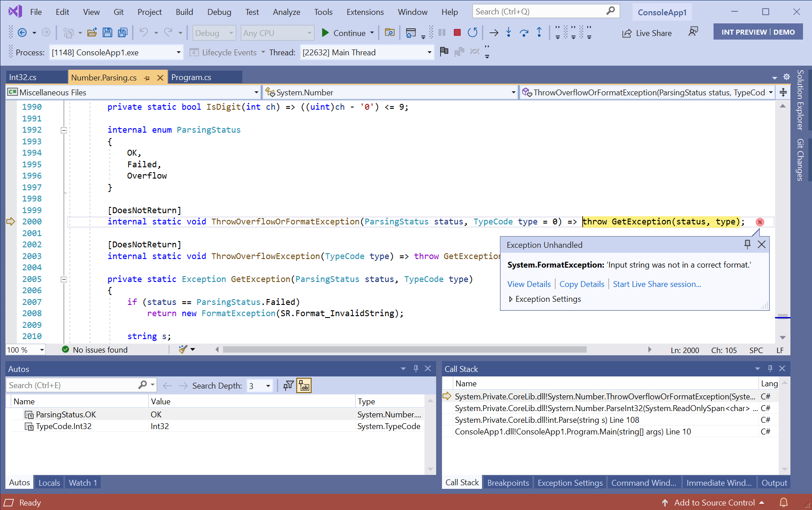
Task: Open the Search Depth dropdown
Action: click(x=259, y=386)
